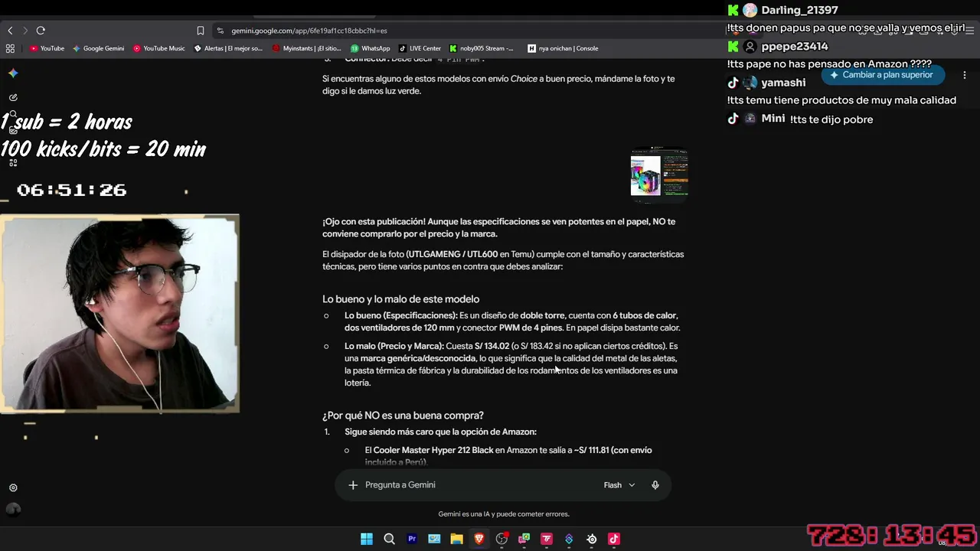Launch Adobe Premiere Pro from the taskbar
The image size is (980, 551).
coord(412,539)
